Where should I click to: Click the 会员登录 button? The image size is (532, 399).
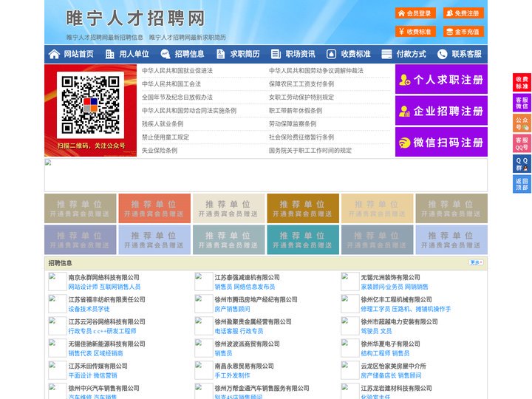tap(415, 13)
